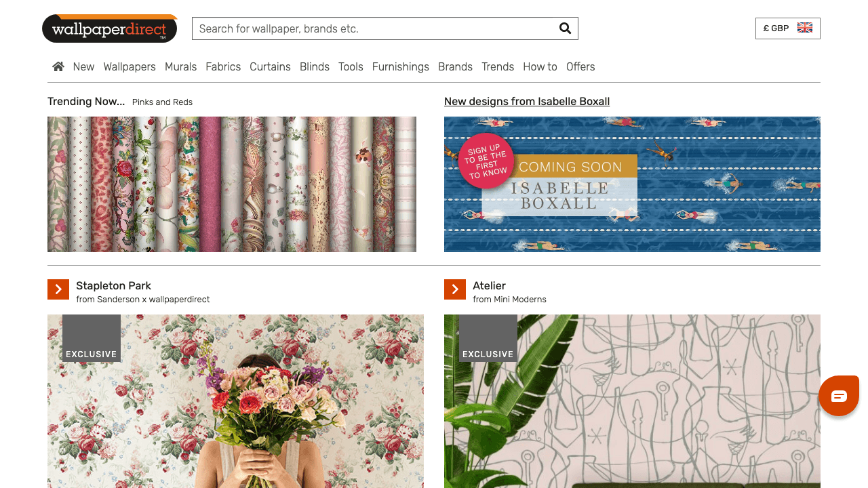Open the orange chat bubble widget
Screen dimensions: 868x488
(839, 396)
